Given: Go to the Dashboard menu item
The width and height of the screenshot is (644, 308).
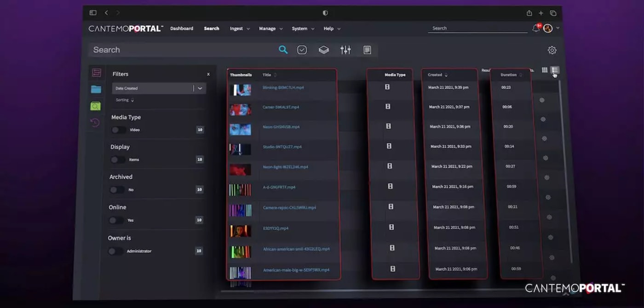Looking at the screenshot, I should point(182,29).
